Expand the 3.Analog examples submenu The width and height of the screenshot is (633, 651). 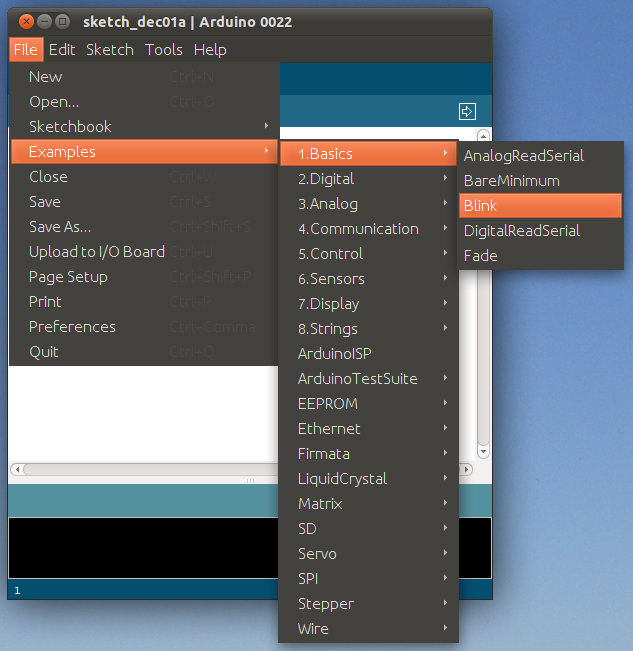click(367, 204)
